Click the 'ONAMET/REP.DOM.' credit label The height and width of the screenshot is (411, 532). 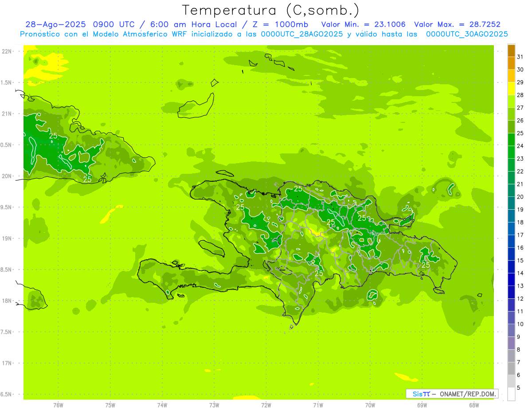(467, 394)
